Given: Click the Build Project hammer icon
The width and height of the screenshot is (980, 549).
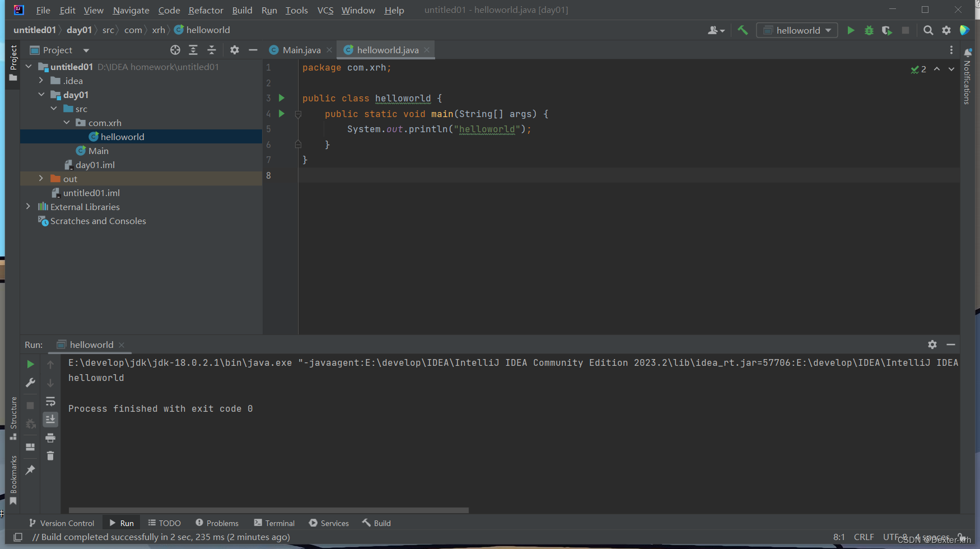Looking at the screenshot, I should (743, 30).
